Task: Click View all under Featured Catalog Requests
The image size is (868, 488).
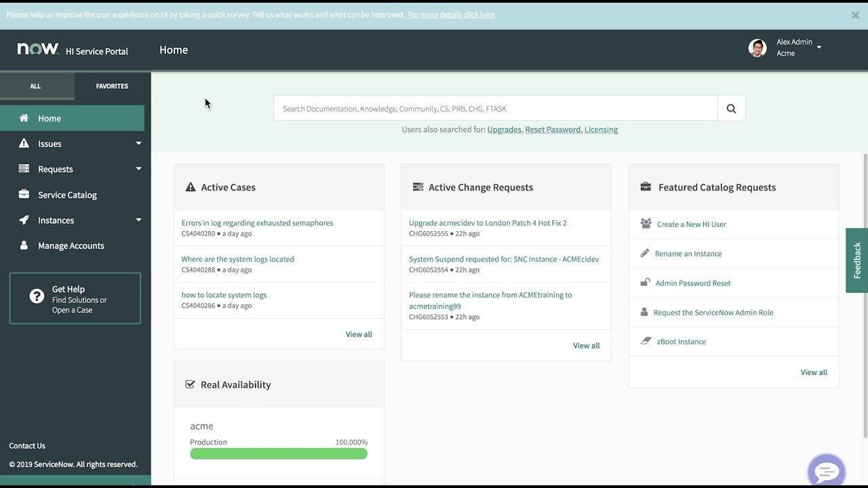Action: 814,372
